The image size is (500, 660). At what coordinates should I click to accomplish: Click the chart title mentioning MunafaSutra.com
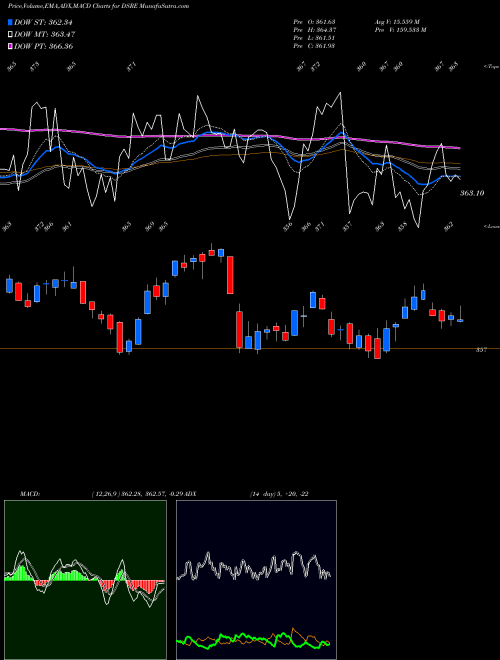[x=98, y=6]
